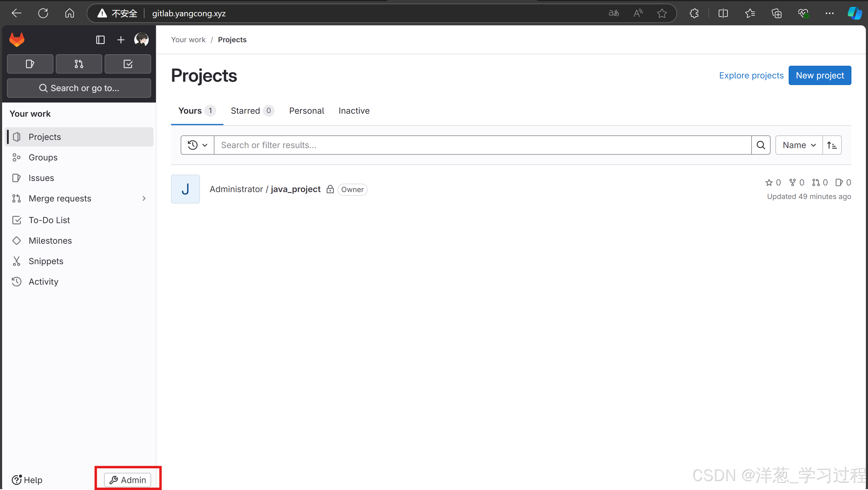Click the search magnifier button
The width and height of the screenshot is (868, 490).
(761, 145)
